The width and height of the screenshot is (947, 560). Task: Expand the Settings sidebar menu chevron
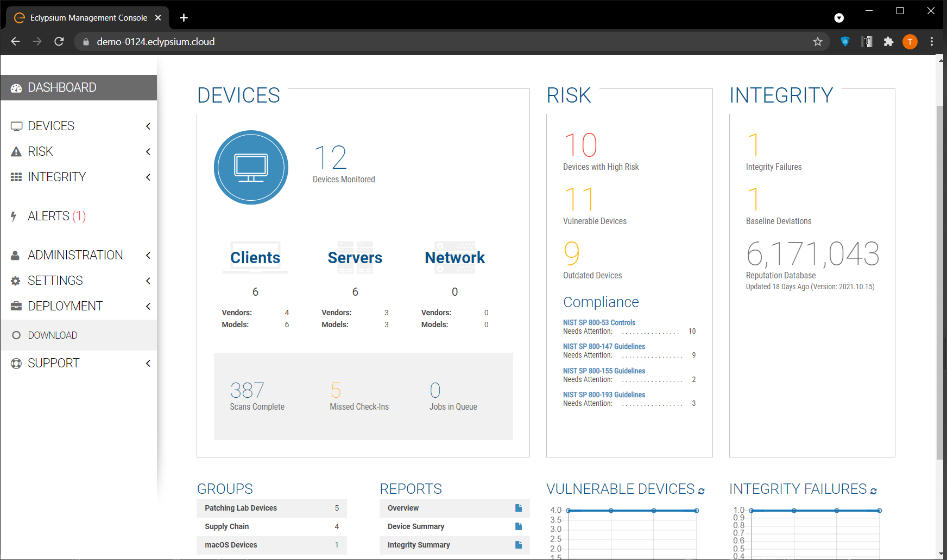click(148, 281)
